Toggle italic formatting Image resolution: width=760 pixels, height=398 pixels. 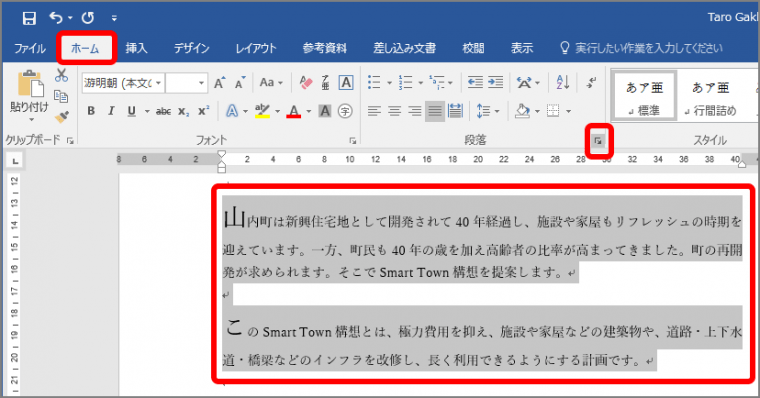click(111, 111)
